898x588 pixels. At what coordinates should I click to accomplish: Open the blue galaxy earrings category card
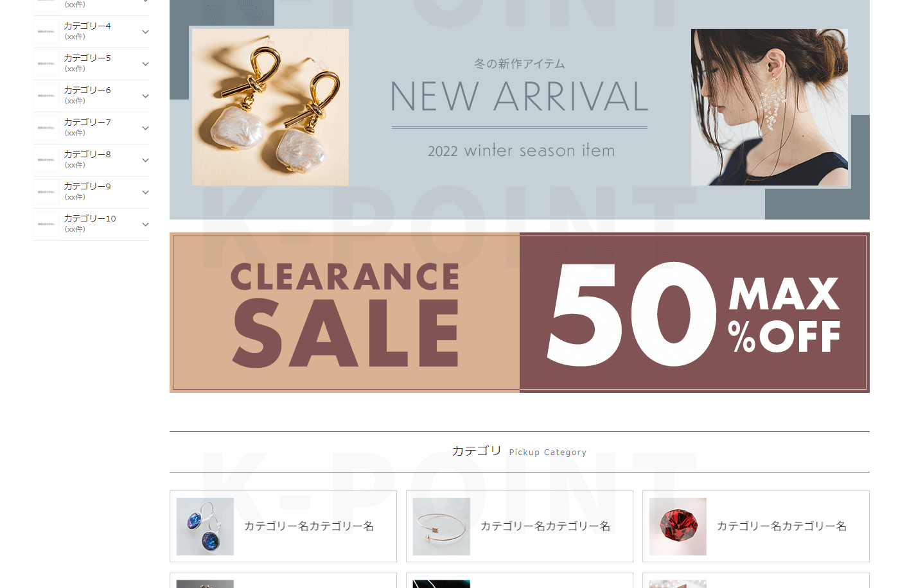coord(283,526)
